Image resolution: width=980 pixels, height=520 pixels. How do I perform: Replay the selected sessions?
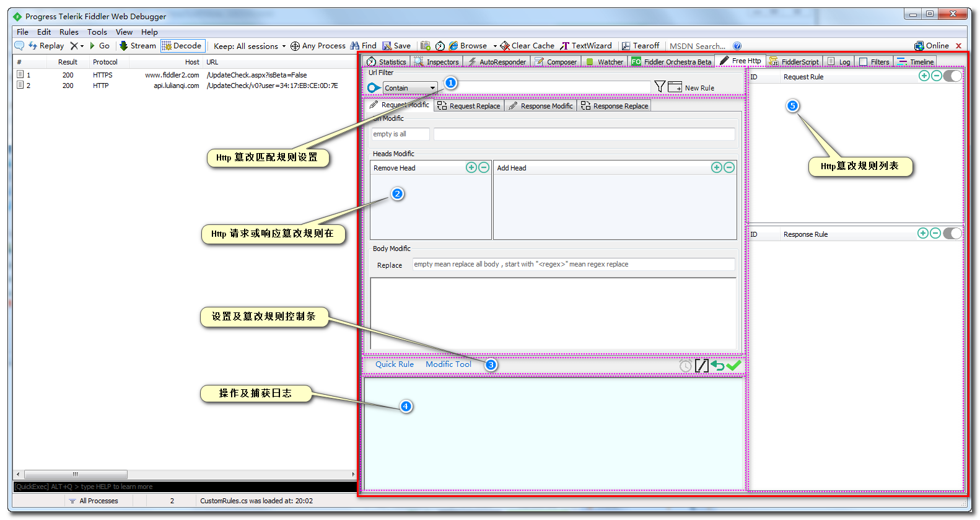46,46
